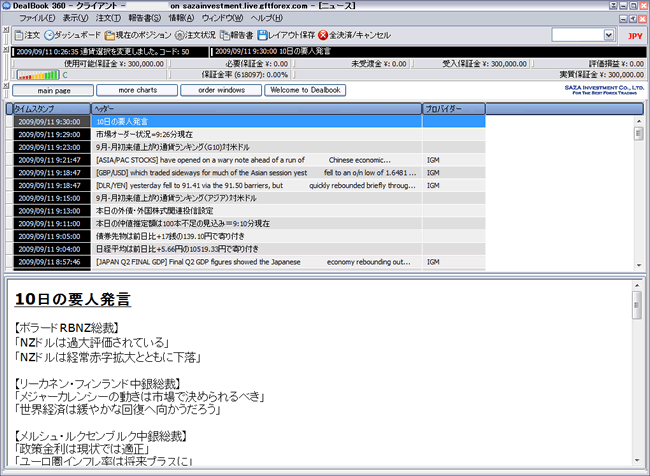Open the ヘルプ(H) menu

(267, 18)
